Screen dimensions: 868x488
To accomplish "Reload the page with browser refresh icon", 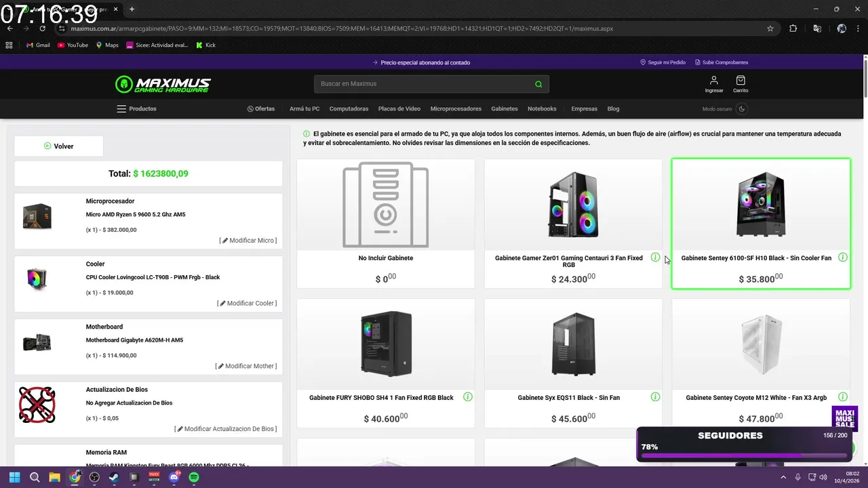I will pos(43,28).
